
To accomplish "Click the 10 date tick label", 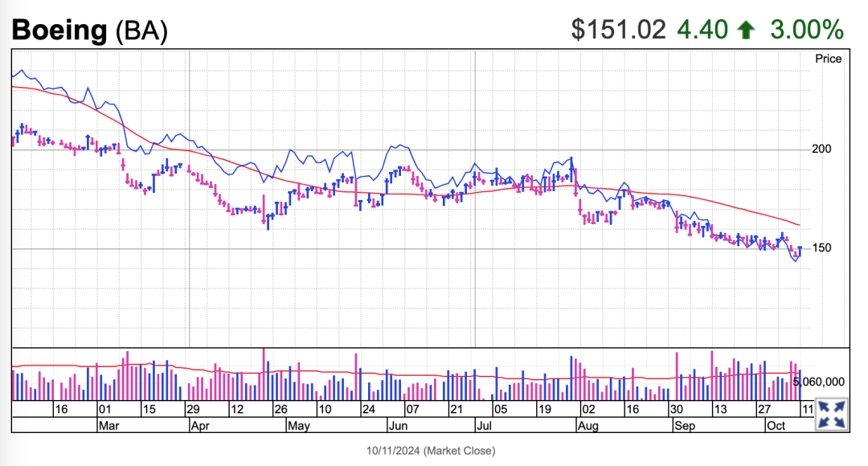I will 325,410.
